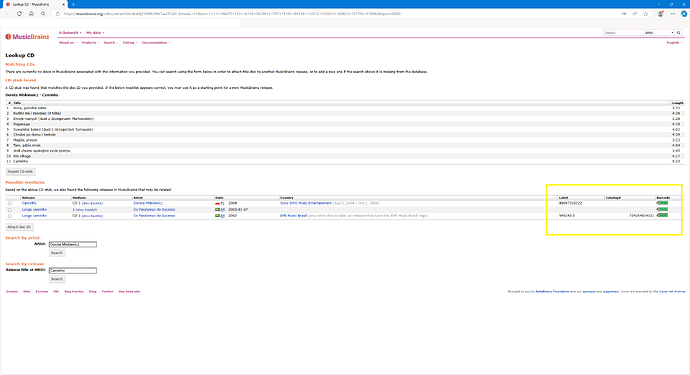Select the Longo caminho 2002 radio button
Image resolution: width=690 pixels, height=375 pixels.
point(10,216)
